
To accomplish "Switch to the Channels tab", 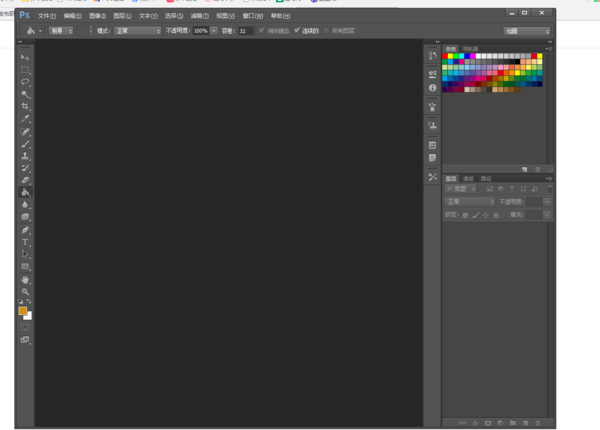I will coord(468,179).
